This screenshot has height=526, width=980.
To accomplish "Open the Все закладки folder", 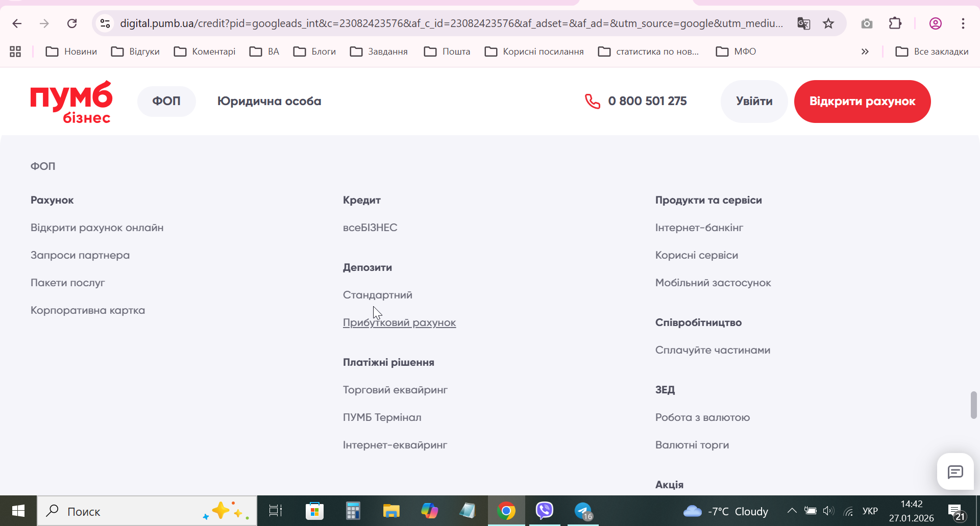I will pyautogui.click(x=932, y=52).
